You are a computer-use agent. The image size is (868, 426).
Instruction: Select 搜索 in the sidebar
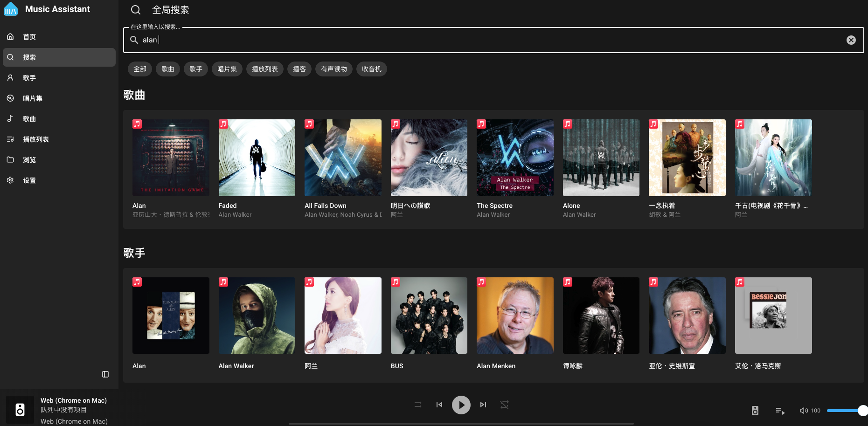(x=59, y=57)
